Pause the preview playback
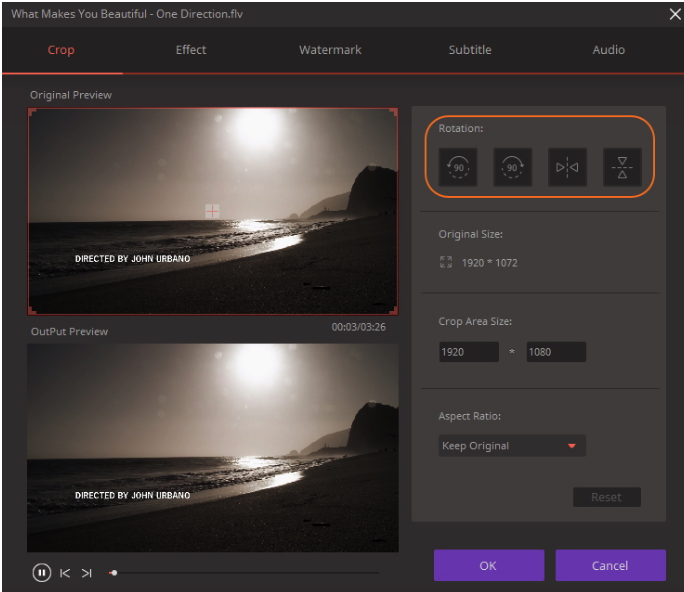This screenshot has width=684, height=592. pos(41,572)
